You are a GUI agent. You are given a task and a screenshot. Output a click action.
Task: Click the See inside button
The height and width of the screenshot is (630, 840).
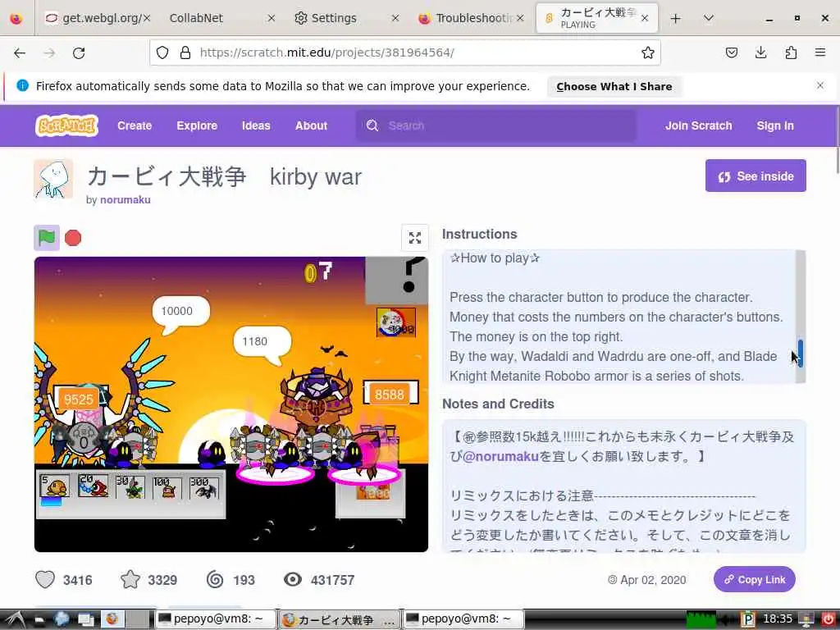[756, 176]
